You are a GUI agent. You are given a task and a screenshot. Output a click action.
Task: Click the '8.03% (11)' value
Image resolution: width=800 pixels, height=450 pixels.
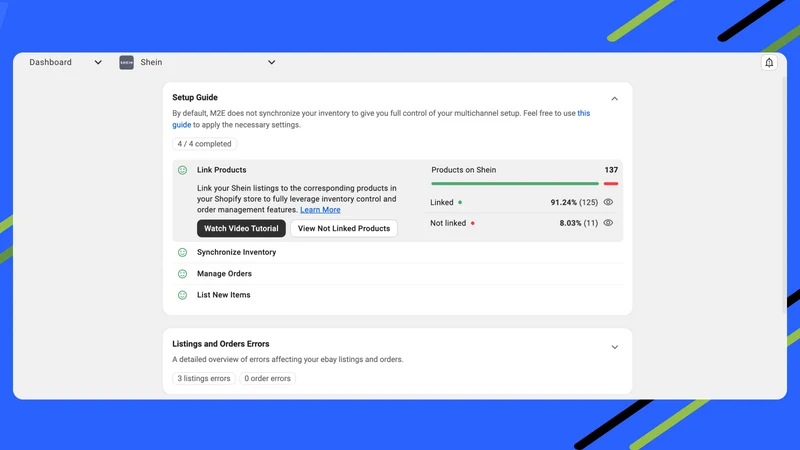[579, 223]
